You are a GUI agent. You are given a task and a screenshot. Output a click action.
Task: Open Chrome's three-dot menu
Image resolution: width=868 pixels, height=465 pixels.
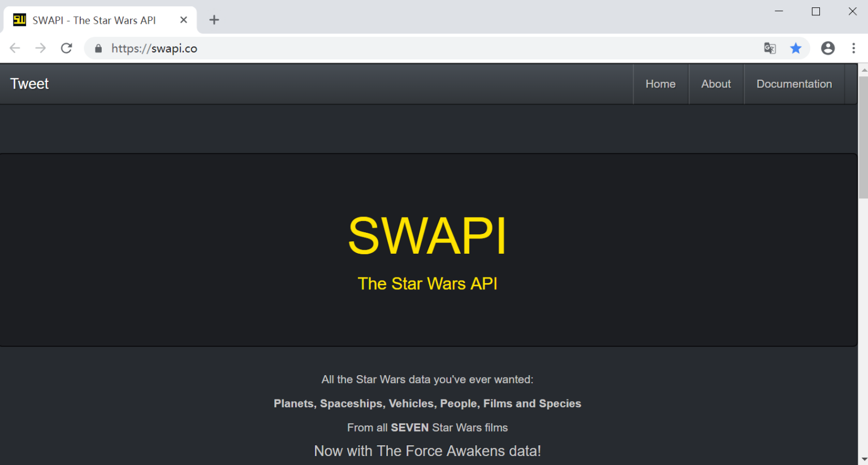(854, 49)
